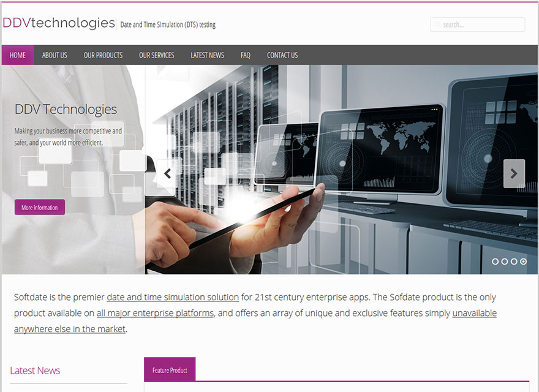This screenshot has height=392, width=539.
Task: Click the next slide arrow
Action: click(514, 174)
